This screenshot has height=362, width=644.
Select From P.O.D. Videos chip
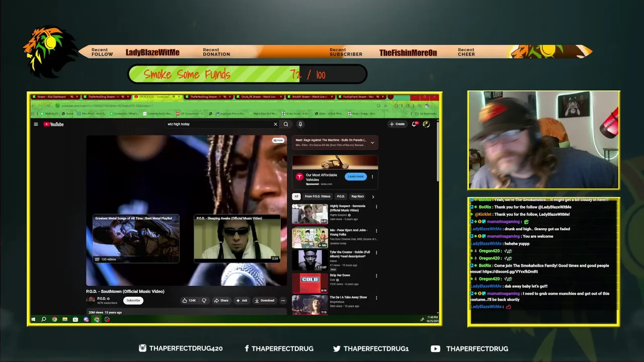[317, 197]
